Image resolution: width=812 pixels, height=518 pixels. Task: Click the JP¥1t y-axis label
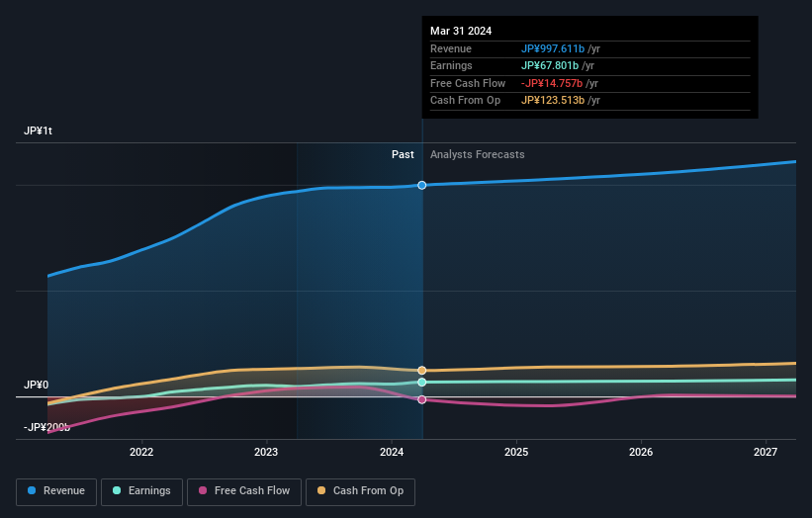[38, 130]
